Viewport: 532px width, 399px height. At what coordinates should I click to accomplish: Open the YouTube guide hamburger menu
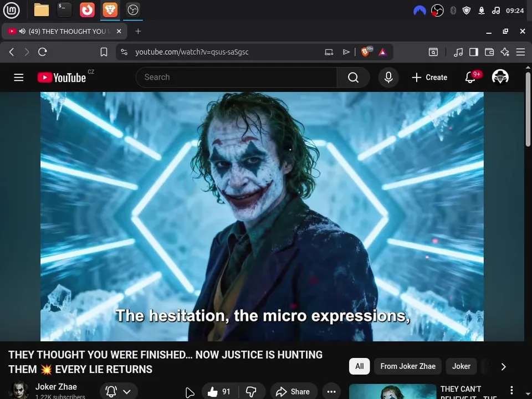click(x=19, y=78)
